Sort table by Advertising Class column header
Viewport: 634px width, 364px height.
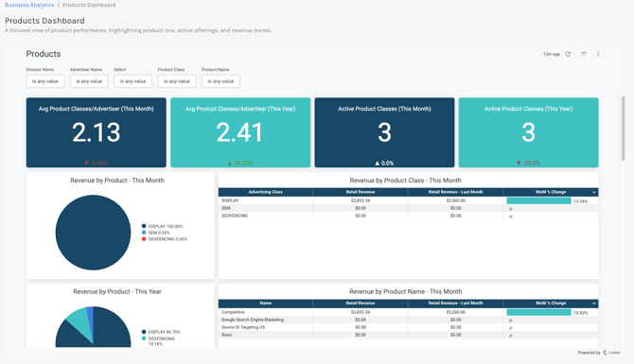[x=265, y=192]
